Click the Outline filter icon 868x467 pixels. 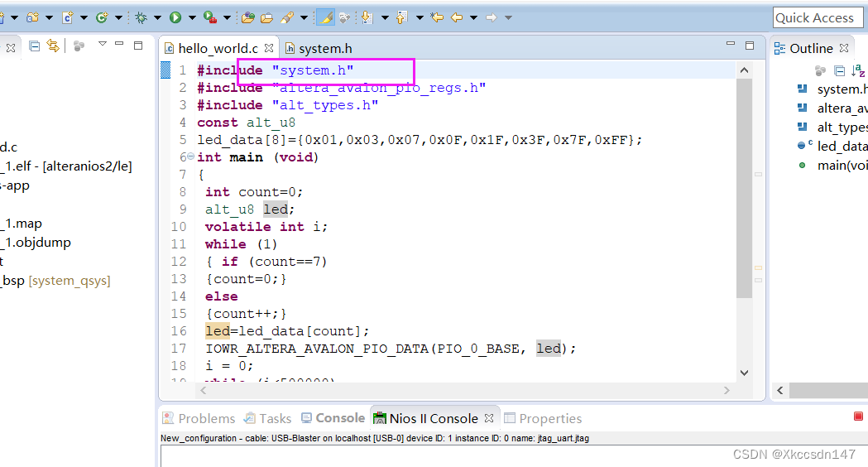820,70
